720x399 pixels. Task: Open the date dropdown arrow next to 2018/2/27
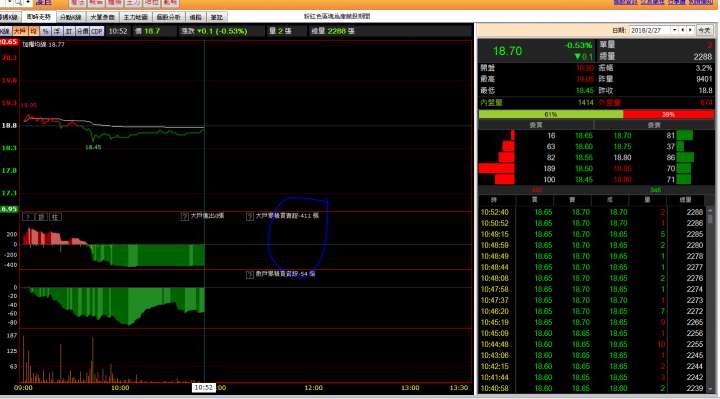point(675,30)
